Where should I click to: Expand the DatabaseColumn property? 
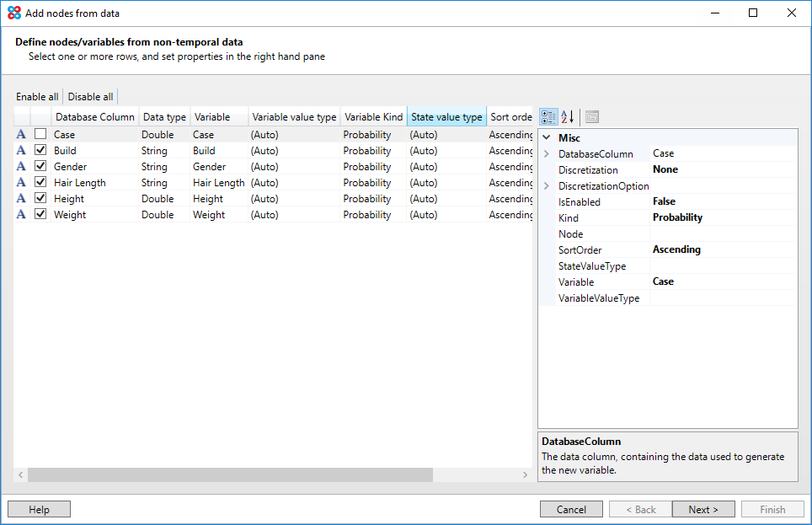click(547, 154)
